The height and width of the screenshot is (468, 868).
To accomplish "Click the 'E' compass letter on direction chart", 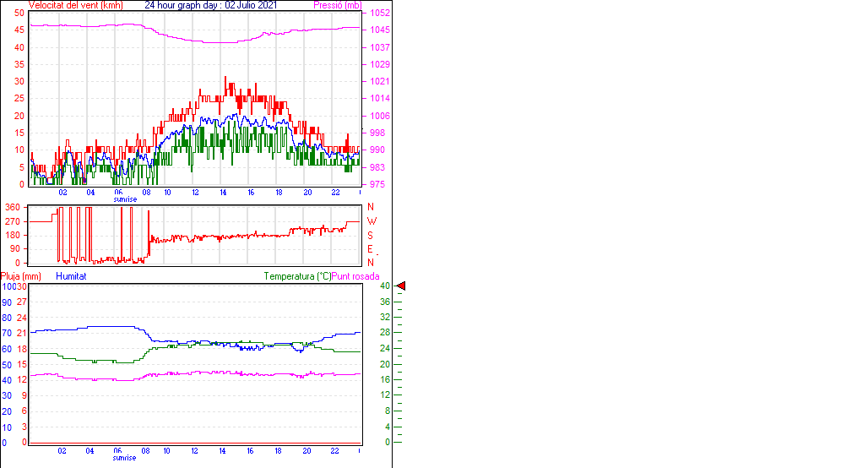I will tap(371, 249).
